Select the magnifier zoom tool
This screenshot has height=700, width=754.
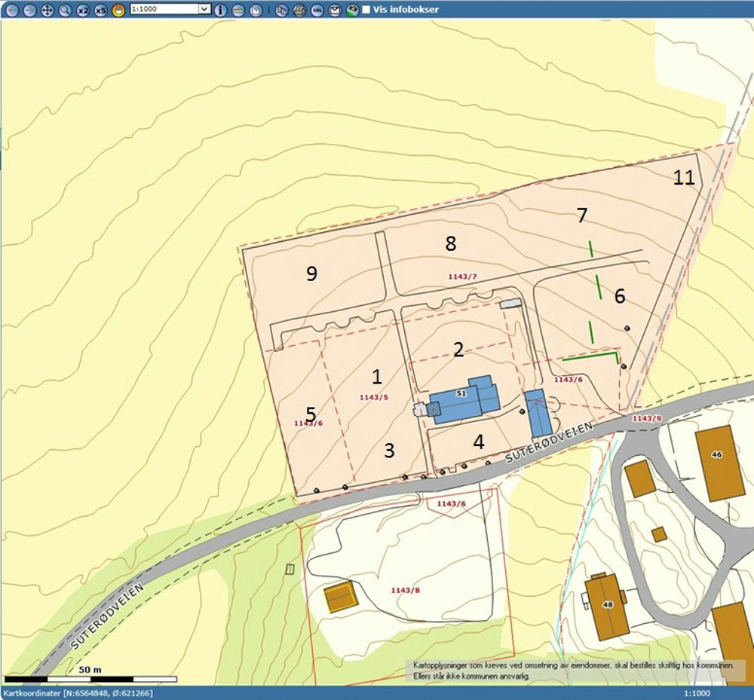[x=65, y=10]
